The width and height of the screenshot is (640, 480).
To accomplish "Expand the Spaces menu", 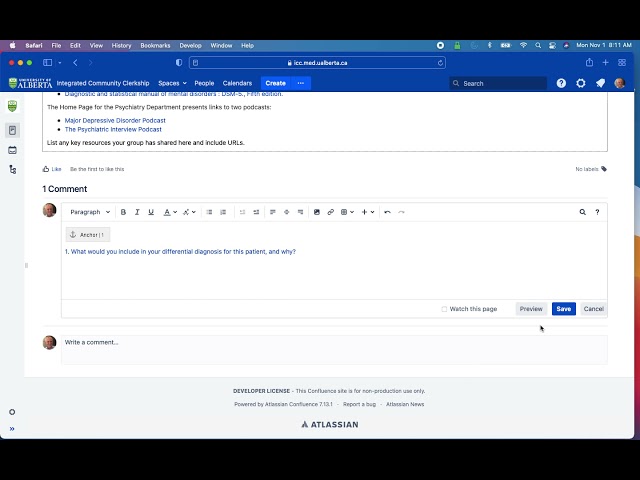I will pyautogui.click(x=172, y=83).
